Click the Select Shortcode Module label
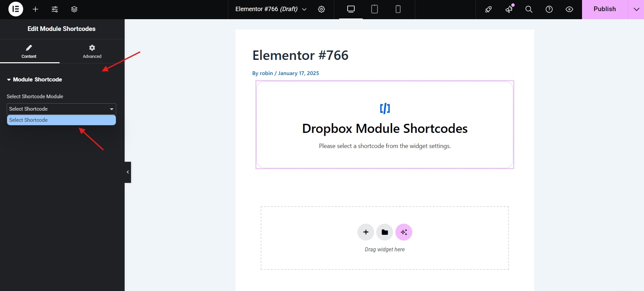Viewport: 644px width, 291px height. pyautogui.click(x=35, y=97)
